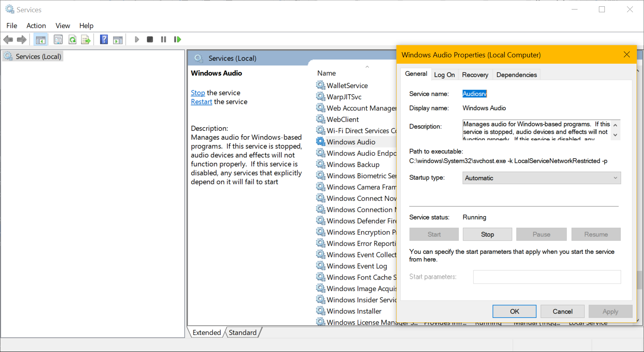Switch to the Dependencies tab
644x352 pixels.
pos(517,75)
